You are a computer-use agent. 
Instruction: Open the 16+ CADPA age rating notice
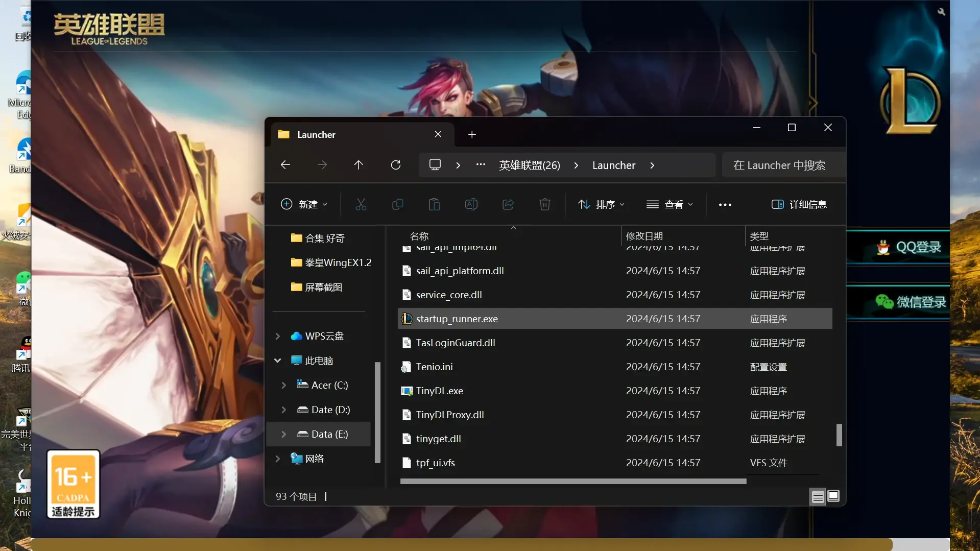point(73,484)
